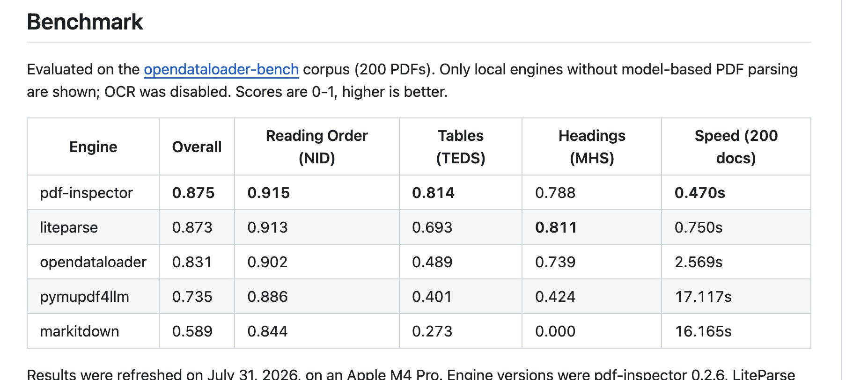The height and width of the screenshot is (380, 868).
Task: Click the Tables (TEDS) header
Action: pyautogui.click(x=461, y=147)
